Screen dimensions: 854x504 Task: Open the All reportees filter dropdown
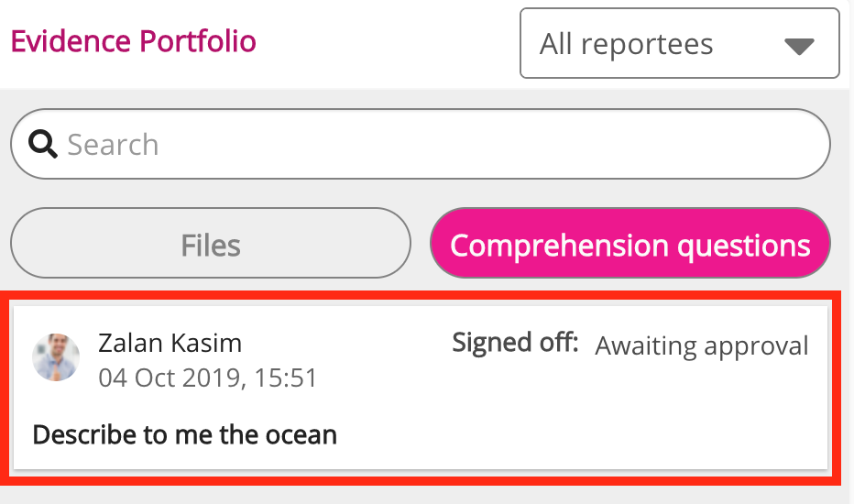click(x=679, y=44)
